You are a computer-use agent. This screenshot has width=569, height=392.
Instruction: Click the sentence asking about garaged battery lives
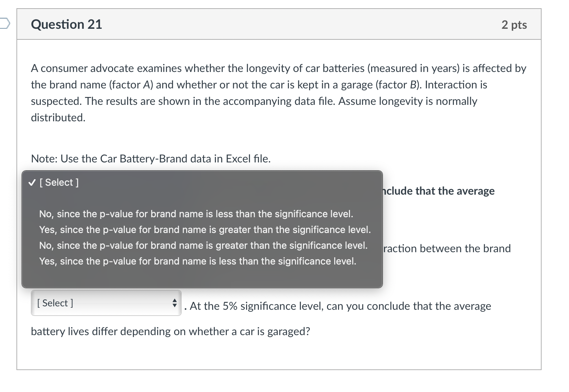(170, 331)
